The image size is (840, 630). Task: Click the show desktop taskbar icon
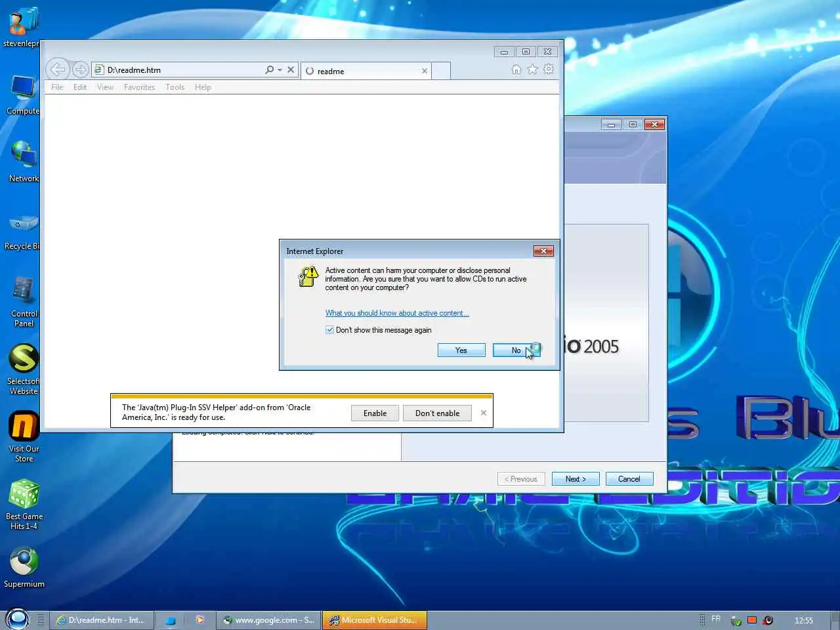click(x=171, y=620)
